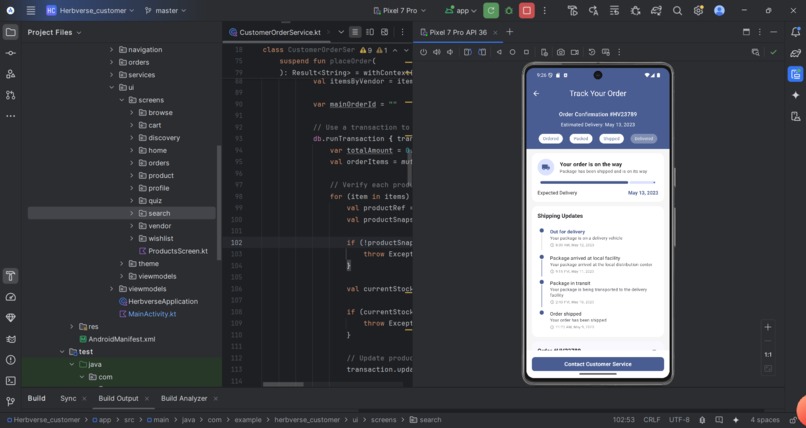Open Project Files view dropdown
This screenshot has width=806, height=428.
pyautogui.click(x=54, y=32)
